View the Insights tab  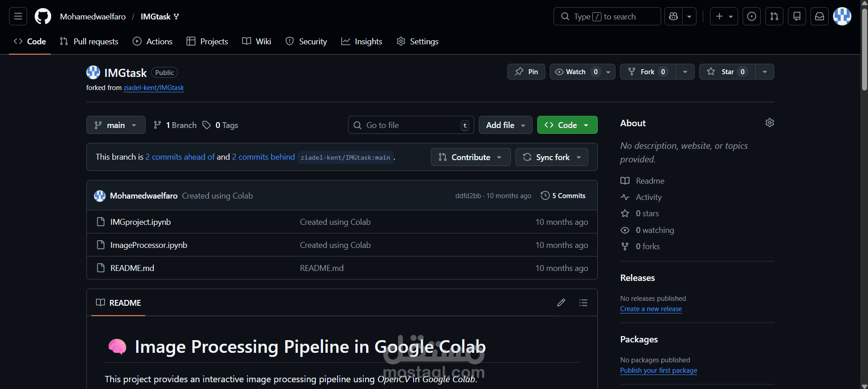pyautogui.click(x=362, y=41)
